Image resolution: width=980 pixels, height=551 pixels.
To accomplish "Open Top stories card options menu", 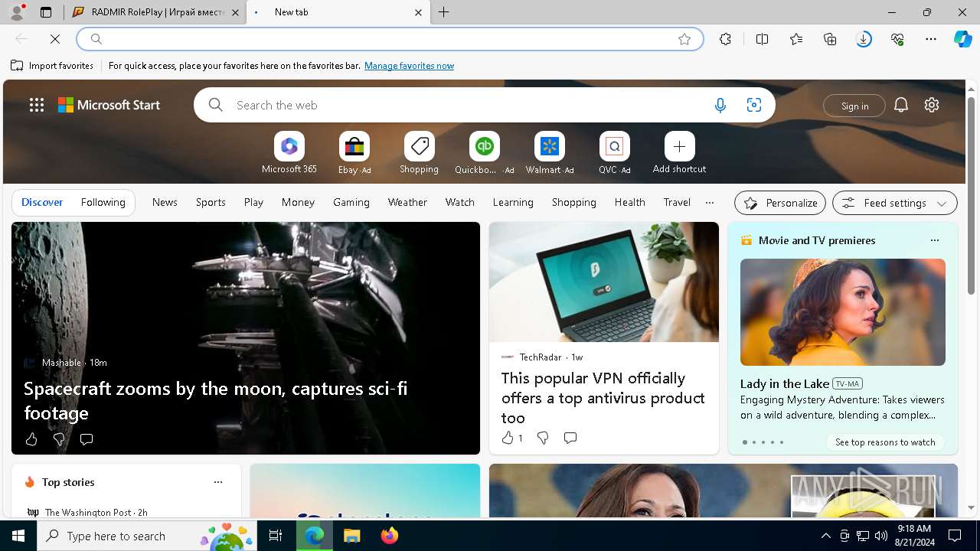I will [x=218, y=482].
